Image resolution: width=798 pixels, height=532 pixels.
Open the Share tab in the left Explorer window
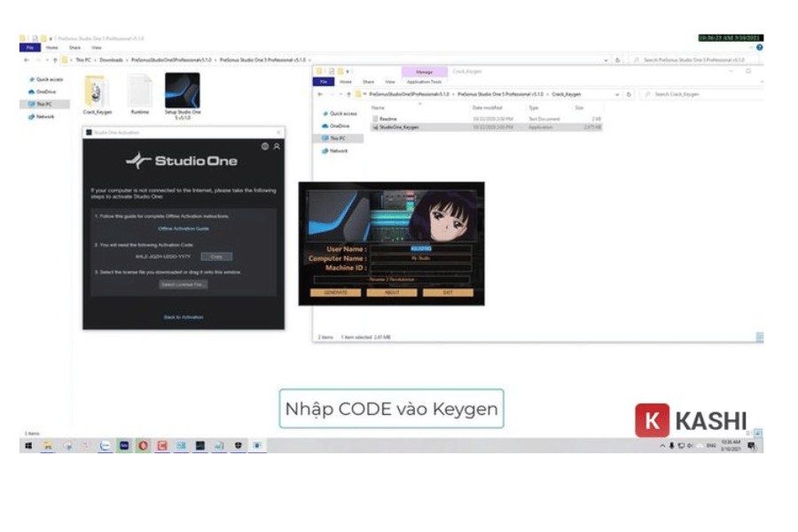tap(74, 48)
